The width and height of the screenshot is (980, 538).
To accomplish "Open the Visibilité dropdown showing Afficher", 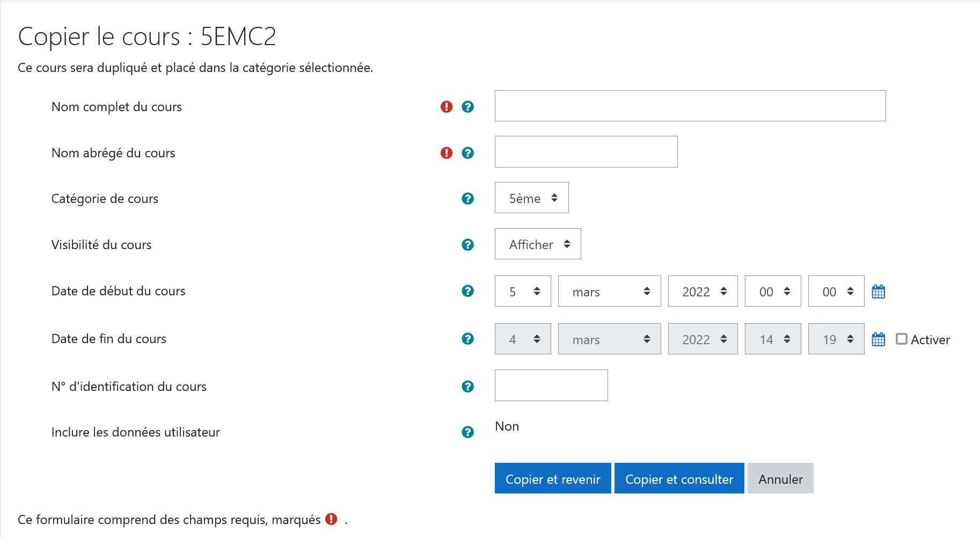I will click(x=538, y=244).
